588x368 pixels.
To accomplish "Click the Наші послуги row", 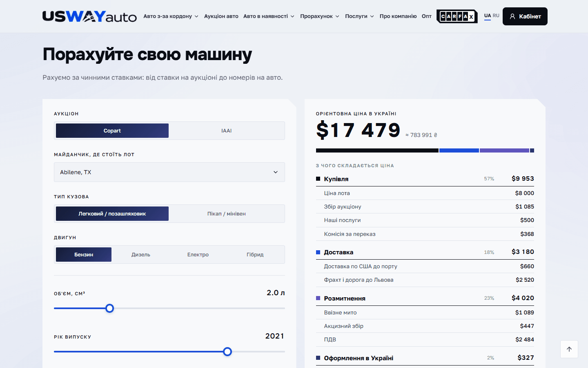I will click(425, 220).
